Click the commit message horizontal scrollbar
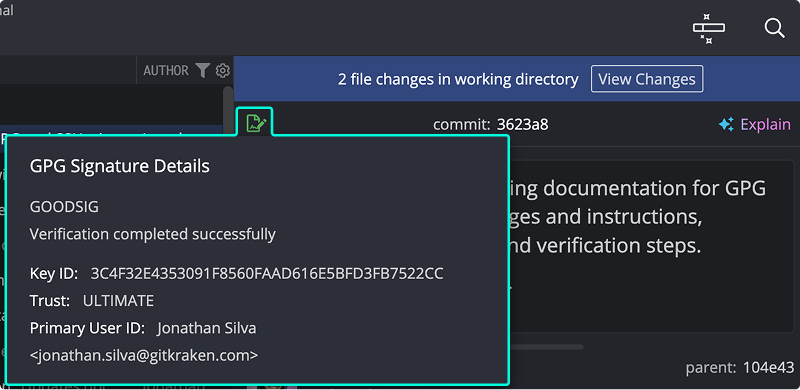The image size is (800, 390). (x=546, y=347)
